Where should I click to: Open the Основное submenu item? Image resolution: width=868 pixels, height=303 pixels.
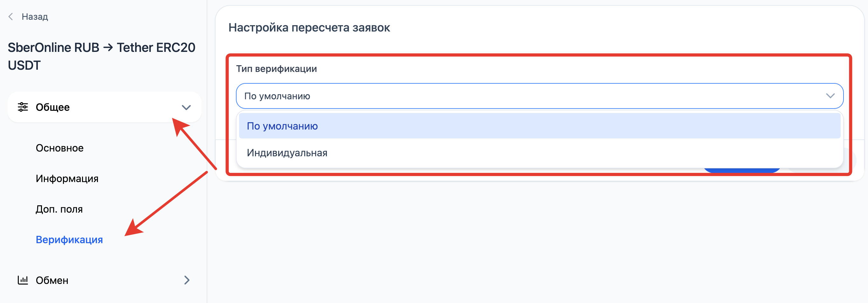pos(60,148)
